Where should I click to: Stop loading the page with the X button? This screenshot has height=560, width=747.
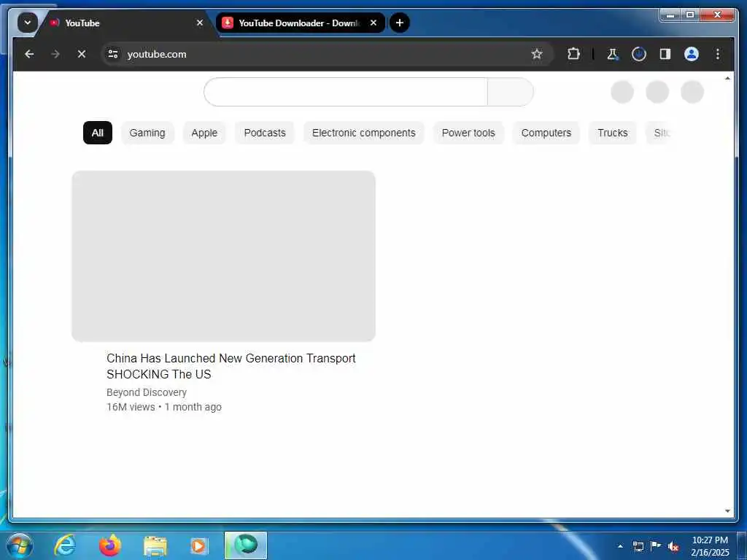point(82,54)
